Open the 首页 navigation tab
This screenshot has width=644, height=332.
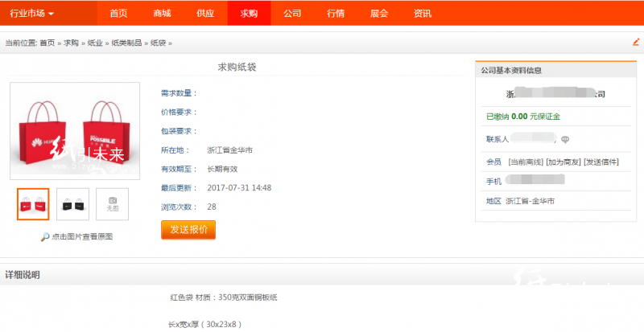(118, 14)
